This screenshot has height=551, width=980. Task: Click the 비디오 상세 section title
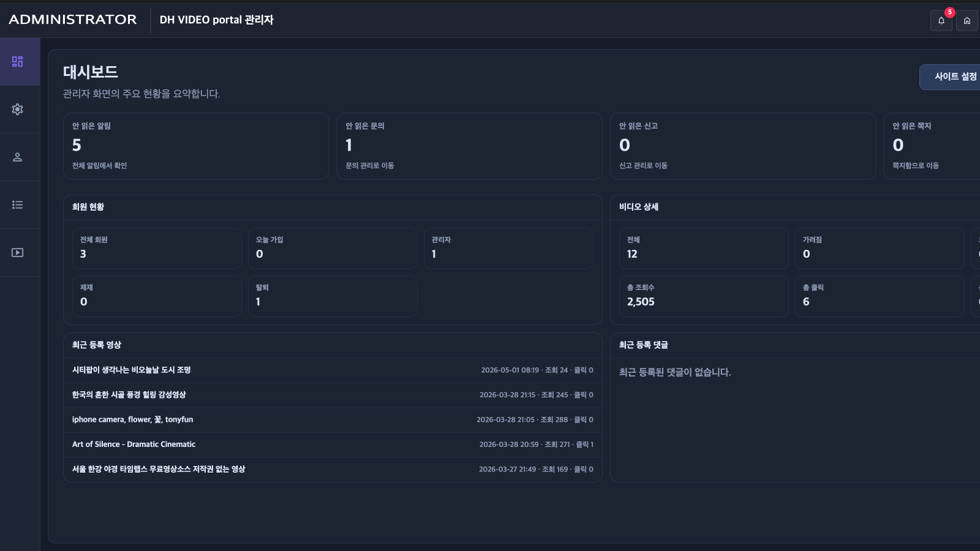click(639, 207)
